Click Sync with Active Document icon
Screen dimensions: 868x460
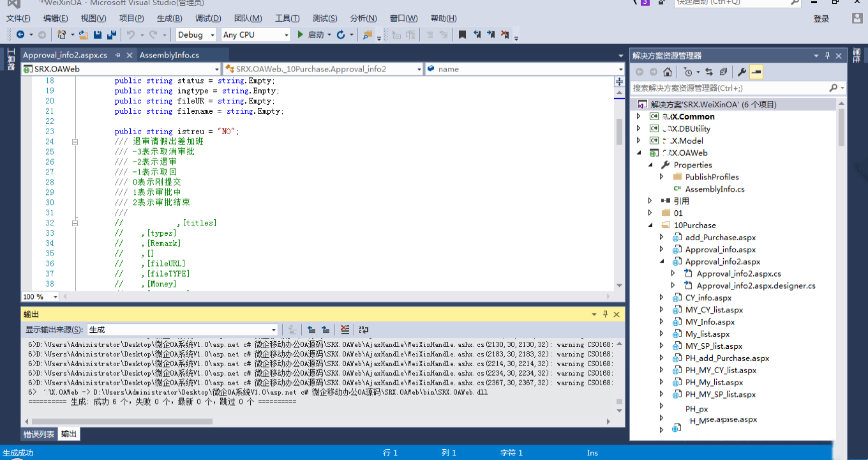(x=709, y=72)
